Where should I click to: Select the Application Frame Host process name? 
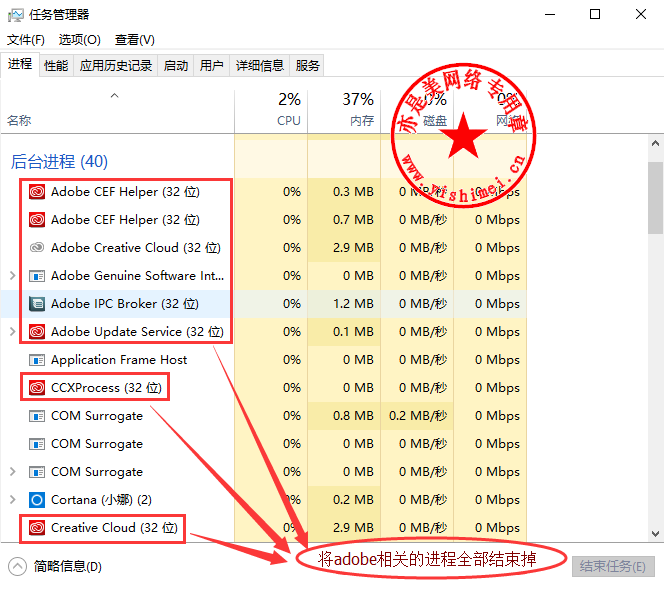tap(119, 360)
